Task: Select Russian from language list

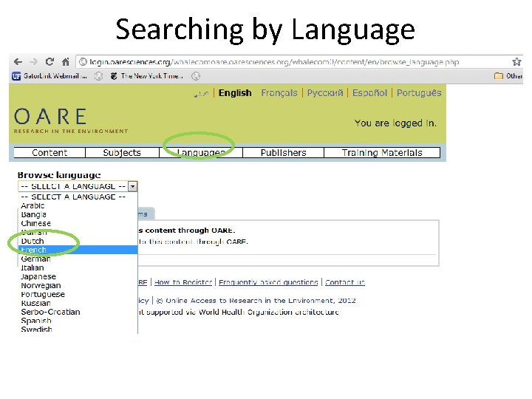Action: (x=78, y=303)
